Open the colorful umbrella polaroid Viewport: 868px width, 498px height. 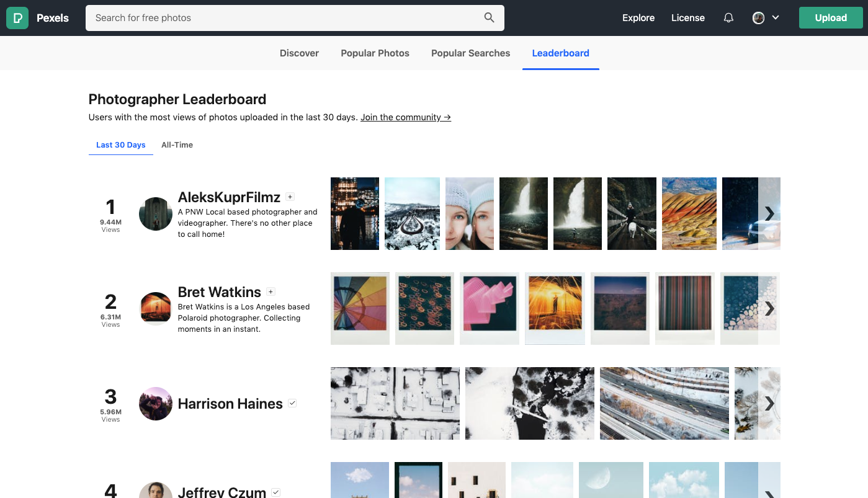360,308
